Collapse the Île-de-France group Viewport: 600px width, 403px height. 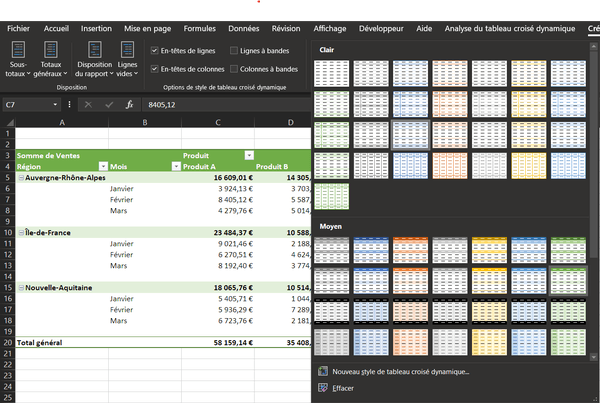[x=21, y=233]
